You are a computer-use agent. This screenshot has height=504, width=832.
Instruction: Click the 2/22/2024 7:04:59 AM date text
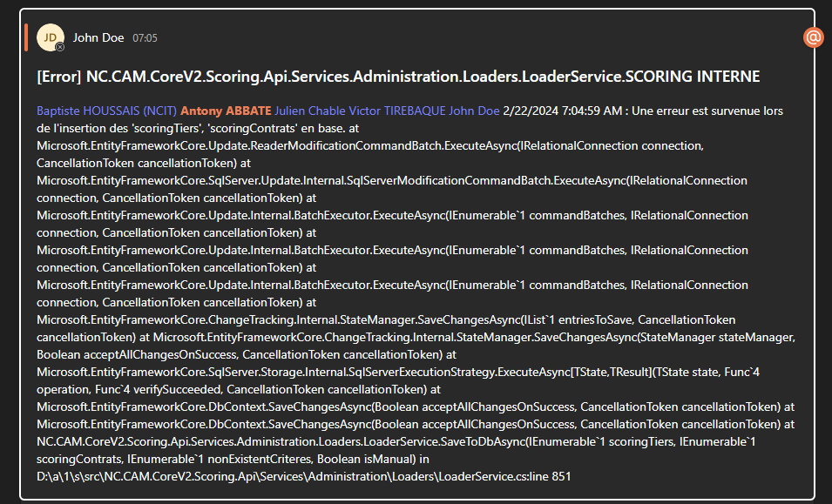[563, 111]
